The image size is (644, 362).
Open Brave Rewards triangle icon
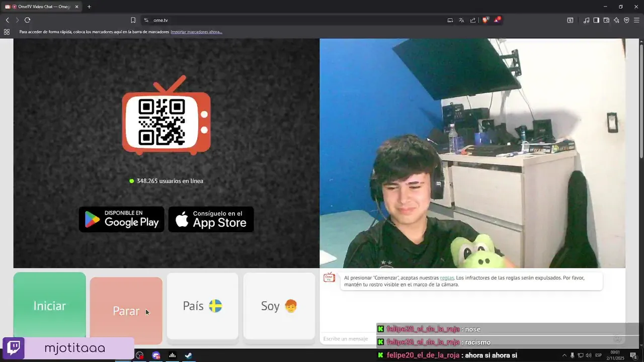497,20
